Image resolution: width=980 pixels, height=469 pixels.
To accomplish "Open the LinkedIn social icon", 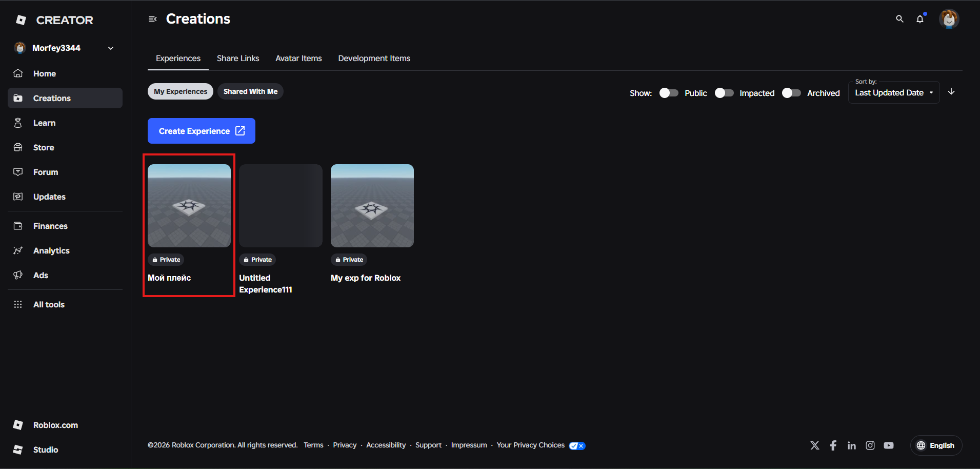I will [x=852, y=445].
